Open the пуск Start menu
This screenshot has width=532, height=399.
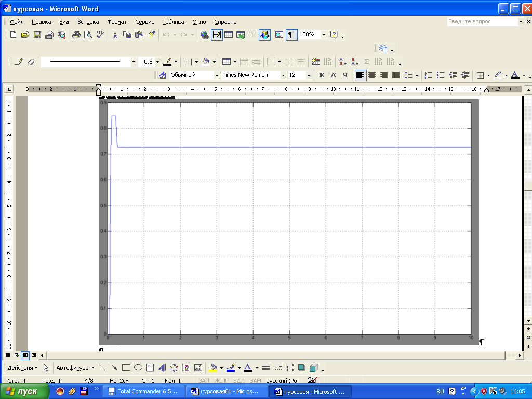tap(24, 392)
